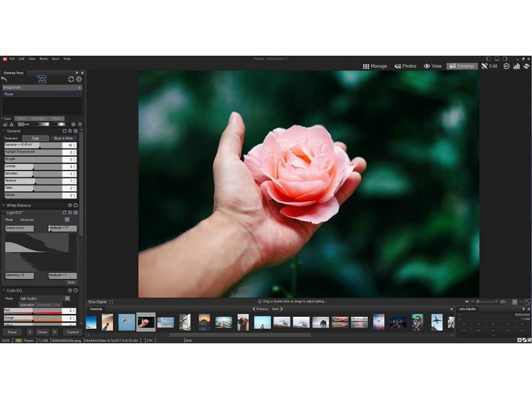Open the File menu
Screen dimensions: 532x399
point(12,59)
